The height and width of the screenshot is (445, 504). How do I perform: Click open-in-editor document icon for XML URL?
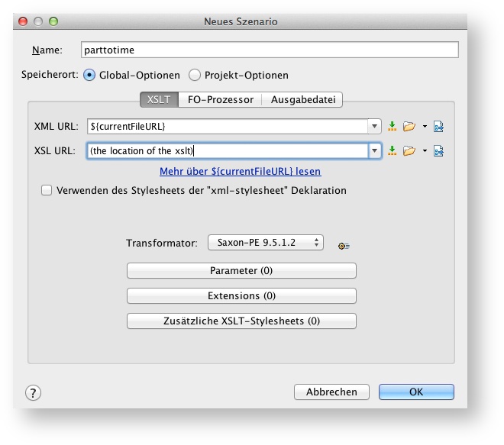click(439, 127)
